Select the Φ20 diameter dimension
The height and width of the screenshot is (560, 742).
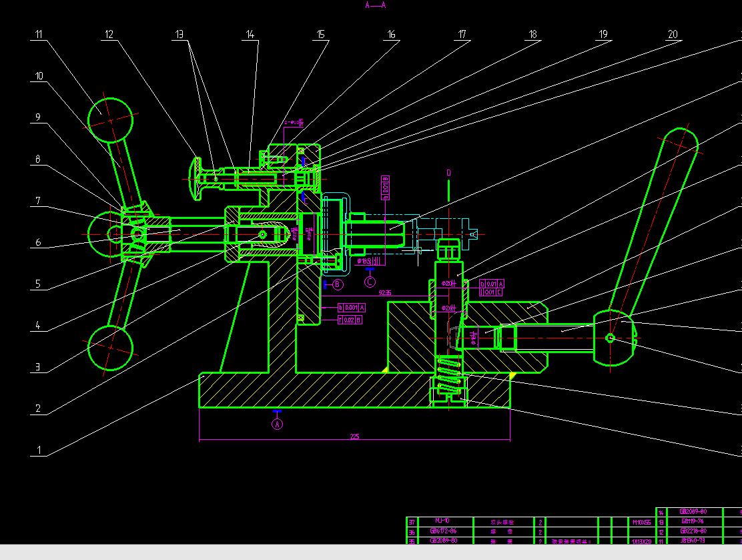448,284
